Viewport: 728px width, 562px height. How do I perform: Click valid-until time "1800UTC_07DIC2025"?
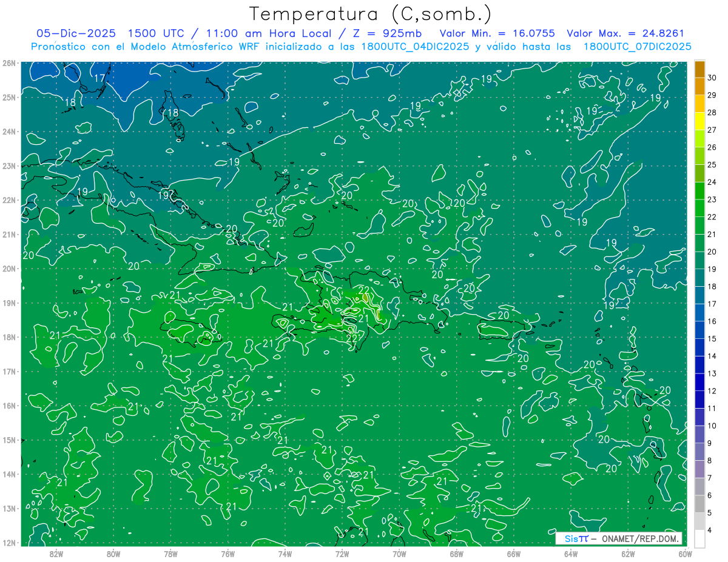click(637, 47)
